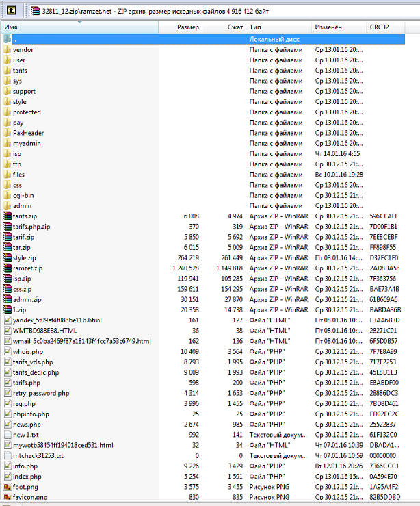Sort by the CRC32 column header
The height and width of the screenshot is (506, 420).
pos(386,27)
